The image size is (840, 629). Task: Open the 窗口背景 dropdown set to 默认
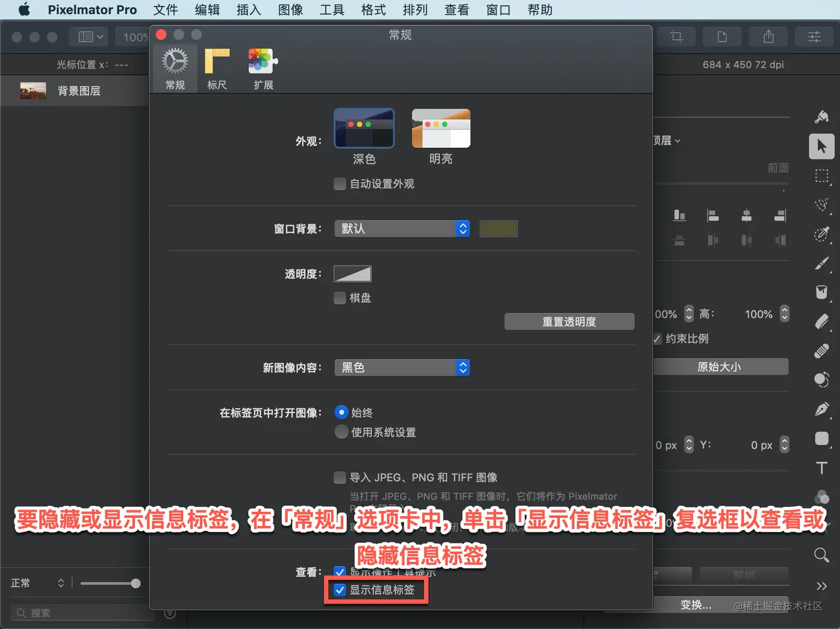[x=402, y=229]
